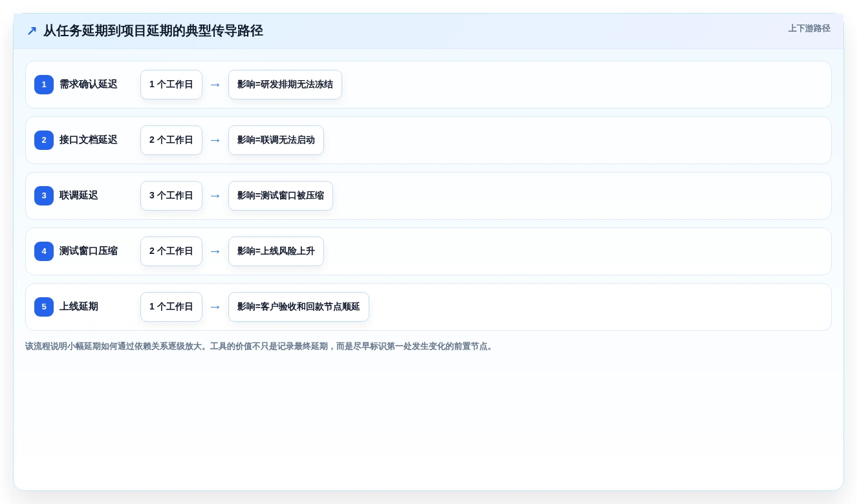Click the 影响=上线风险上升 impact chip
Screen dimensions: 857x504
tap(276, 251)
